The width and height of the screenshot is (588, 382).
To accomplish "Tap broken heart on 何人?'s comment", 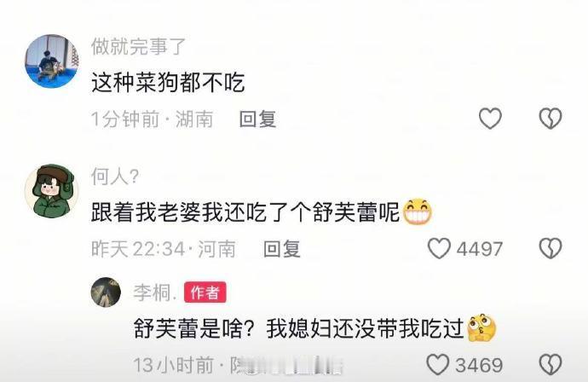I will pos(551,248).
